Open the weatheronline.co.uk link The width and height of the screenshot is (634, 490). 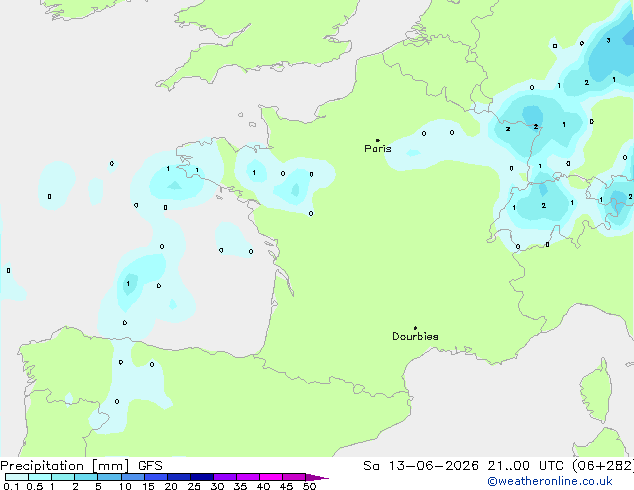point(550,481)
